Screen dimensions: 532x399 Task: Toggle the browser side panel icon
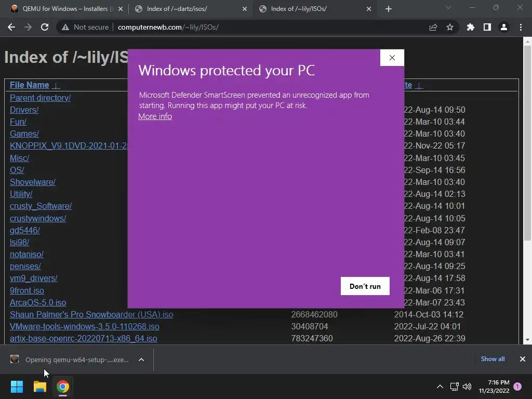pyautogui.click(x=487, y=27)
